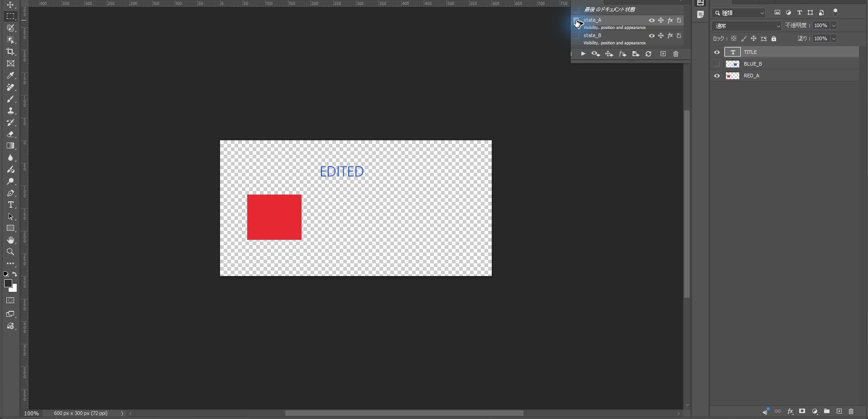Screen dimensions: 868x419
Task: Update appearances of selected layer comps
Action: 623,54
